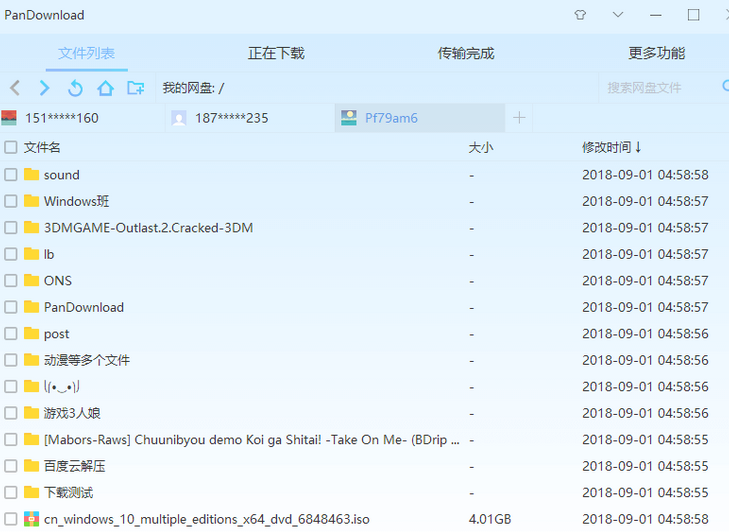The height and width of the screenshot is (532, 729).
Task: Maximize the PanDownload window
Action: 693,15
